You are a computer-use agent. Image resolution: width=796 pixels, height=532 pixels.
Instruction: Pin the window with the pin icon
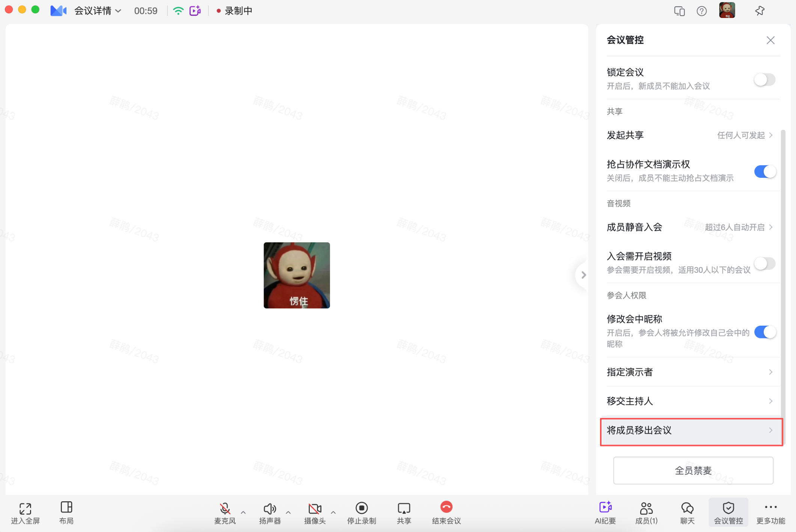point(760,11)
